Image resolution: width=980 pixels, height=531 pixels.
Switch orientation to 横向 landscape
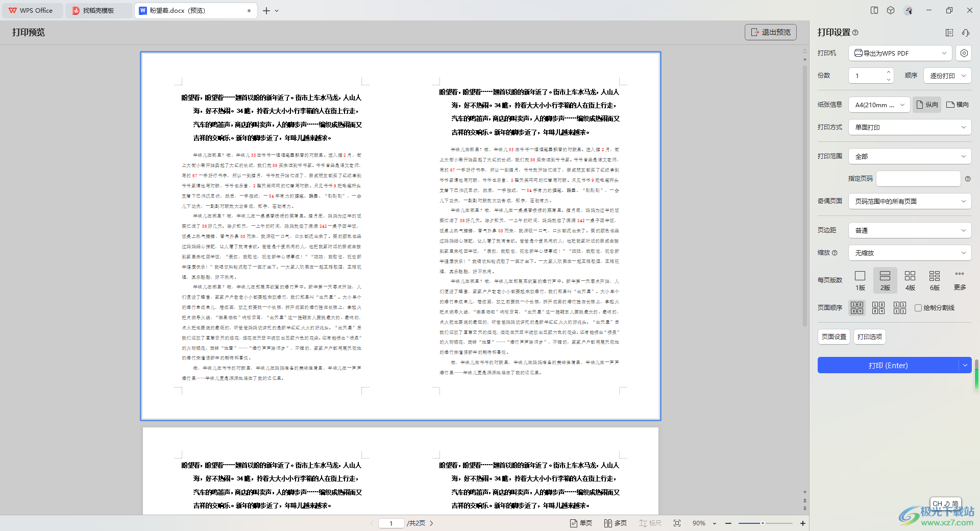pos(958,105)
